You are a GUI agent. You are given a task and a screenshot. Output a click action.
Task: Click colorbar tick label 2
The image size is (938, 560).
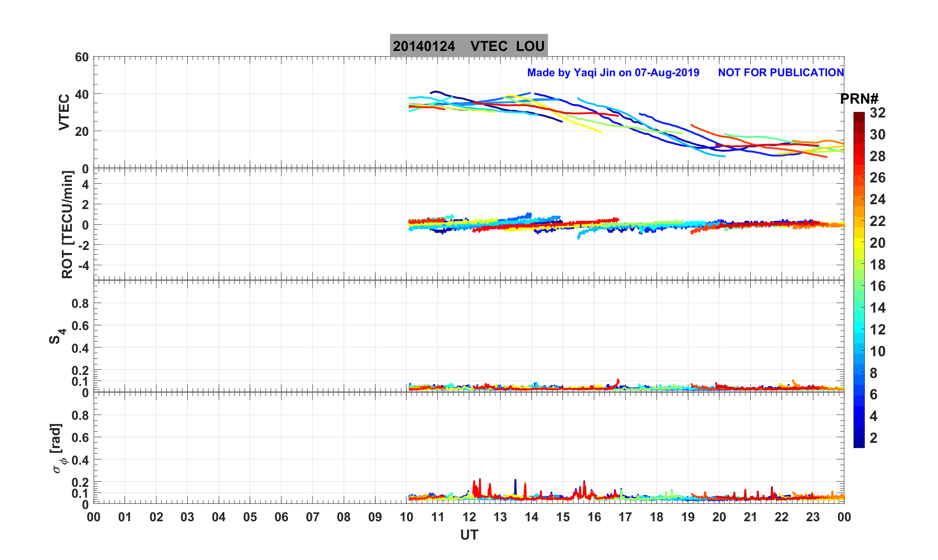pos(873,438)
